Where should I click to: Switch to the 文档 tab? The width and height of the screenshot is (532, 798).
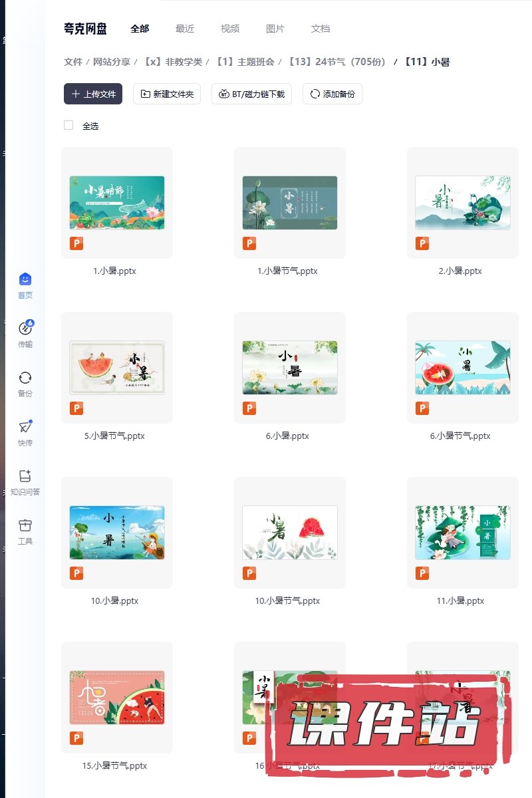coord(321,29)
